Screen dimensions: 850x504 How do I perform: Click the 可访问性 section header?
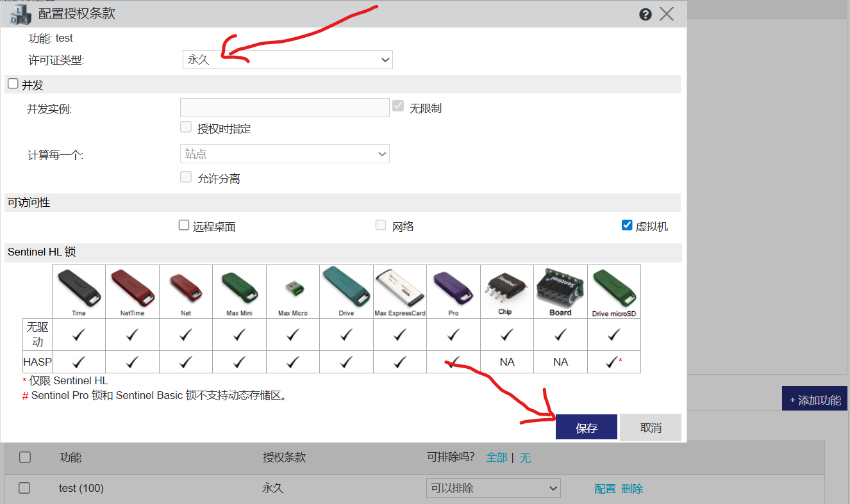[343, 202]
